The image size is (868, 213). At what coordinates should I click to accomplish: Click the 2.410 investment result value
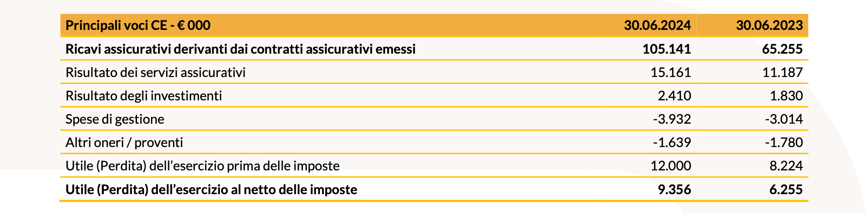coord(674,96)
